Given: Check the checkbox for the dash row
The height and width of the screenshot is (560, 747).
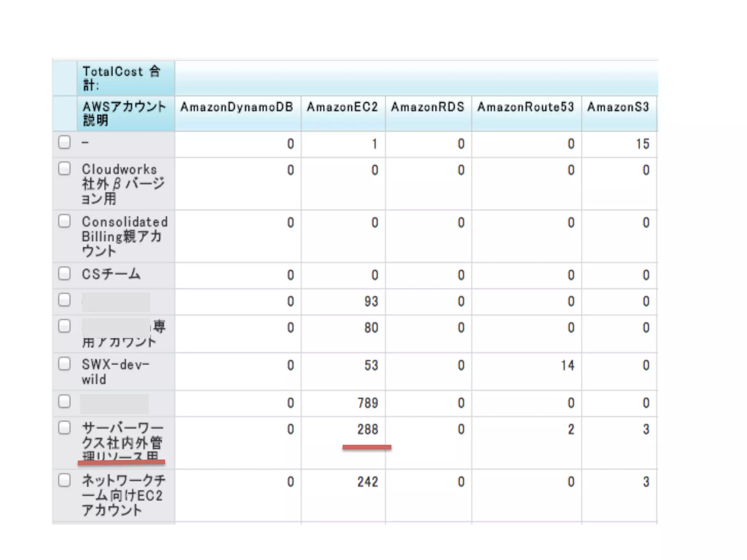Looking at the screenshot, I should (65, 142).
